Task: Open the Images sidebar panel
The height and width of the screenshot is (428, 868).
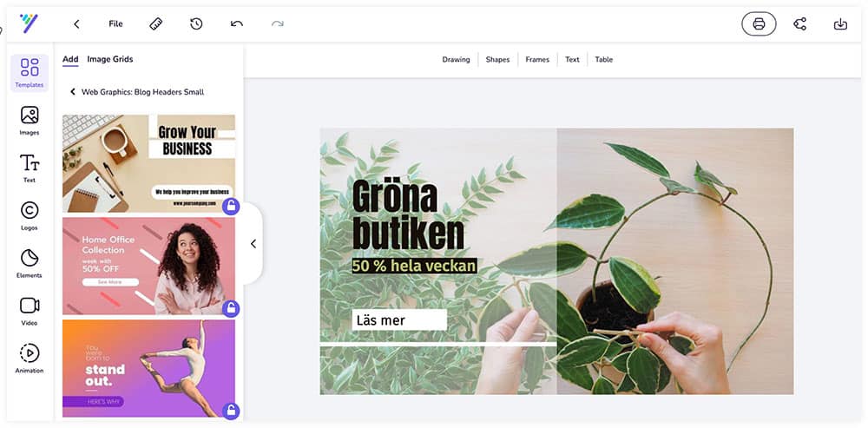Action: coord(30,120)
